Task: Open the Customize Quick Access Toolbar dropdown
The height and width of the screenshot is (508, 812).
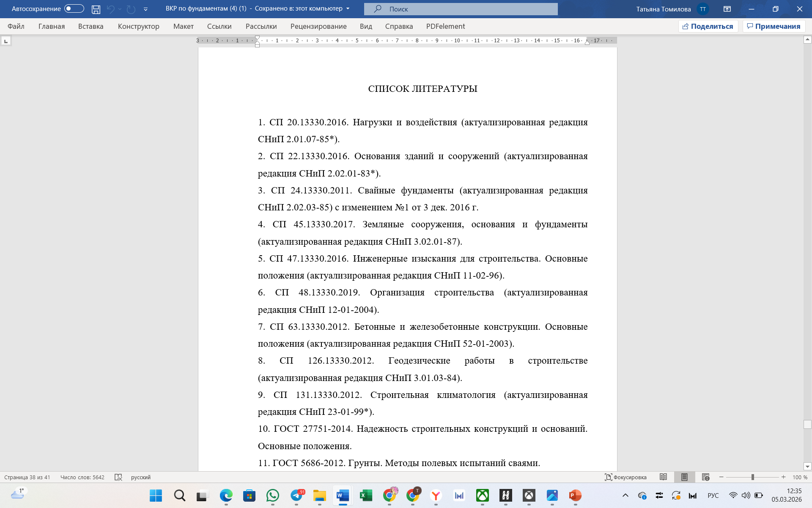Action: (x=145, y=9)
